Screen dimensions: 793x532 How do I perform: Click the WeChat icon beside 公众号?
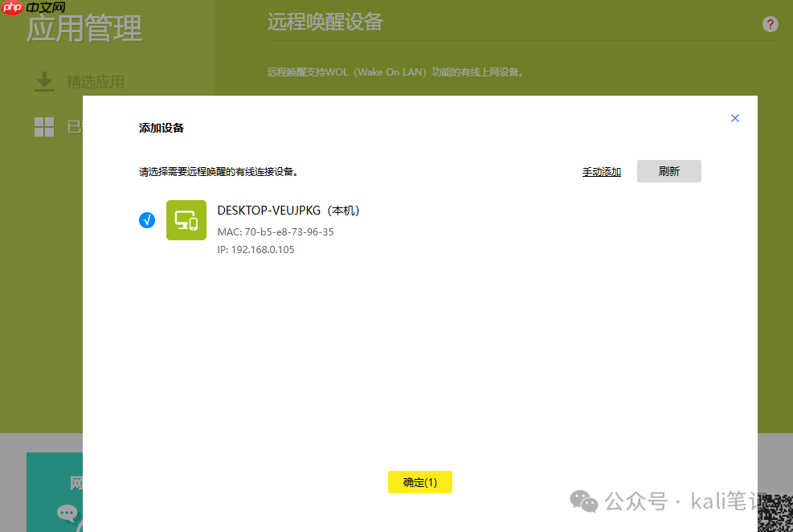(x=584, y=501)
